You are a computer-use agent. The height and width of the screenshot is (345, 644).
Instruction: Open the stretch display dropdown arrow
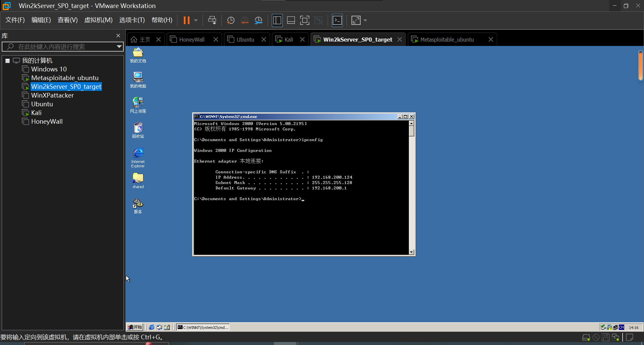365,20
